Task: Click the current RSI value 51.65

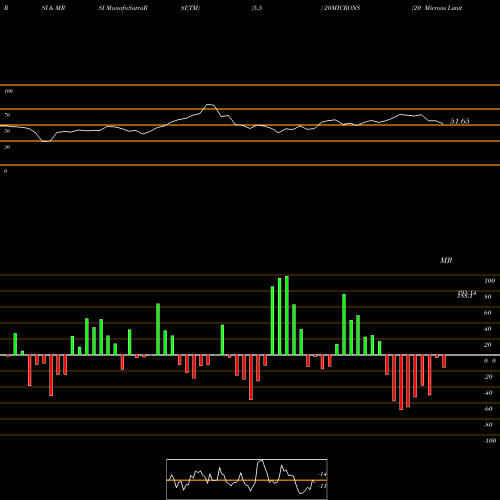Action: (x=460, y=121)
